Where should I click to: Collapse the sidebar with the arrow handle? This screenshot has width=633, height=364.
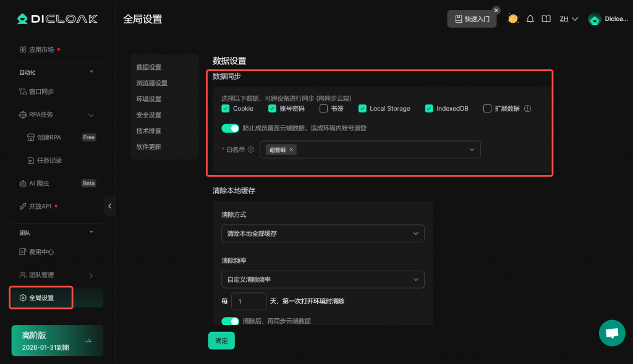tap(110, 206)
